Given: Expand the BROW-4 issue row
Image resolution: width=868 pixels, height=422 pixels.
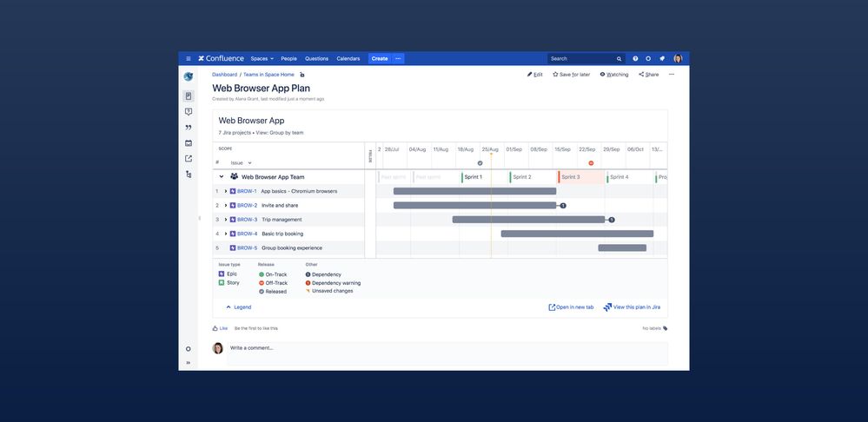Looking at the screenshot, I should pyautogui.click(x=226, y=234).
